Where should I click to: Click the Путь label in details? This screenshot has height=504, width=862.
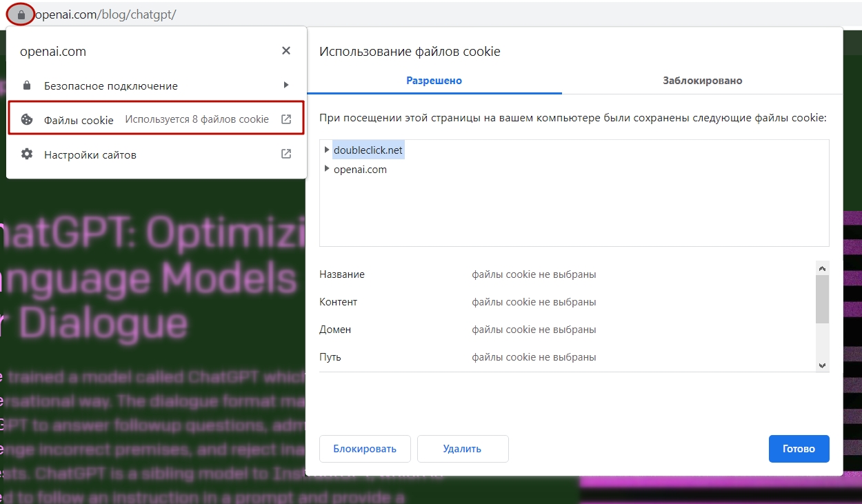(330, 357)
